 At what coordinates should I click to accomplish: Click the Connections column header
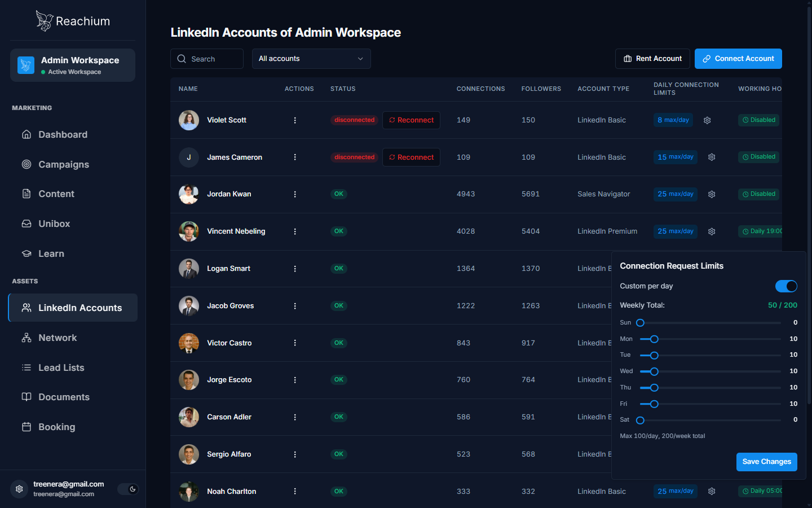481,89
